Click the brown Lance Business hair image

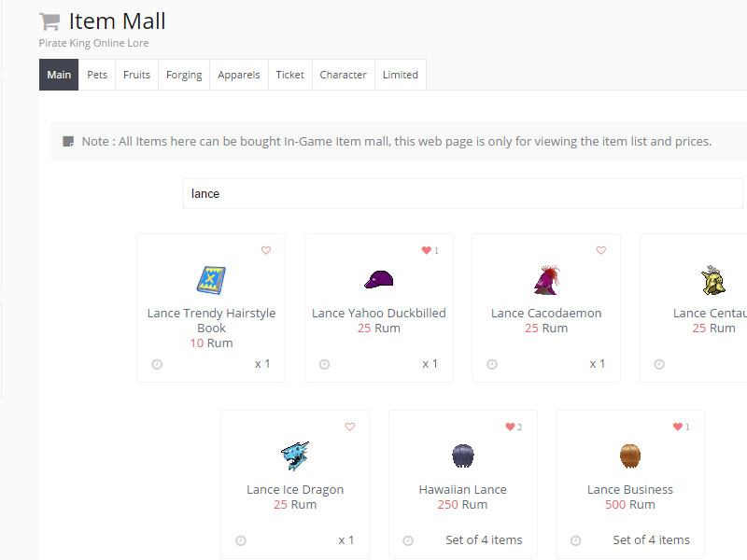629,455
